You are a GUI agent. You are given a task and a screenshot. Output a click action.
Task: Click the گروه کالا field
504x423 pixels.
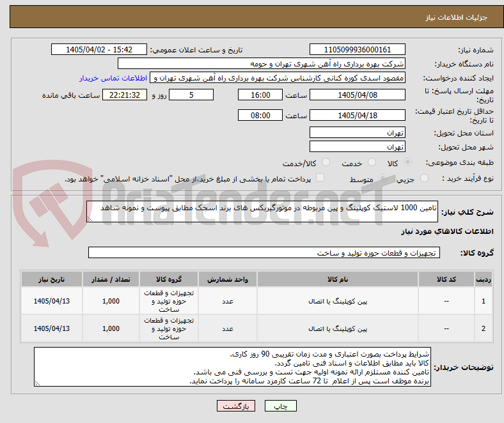(x=264, y=253)
